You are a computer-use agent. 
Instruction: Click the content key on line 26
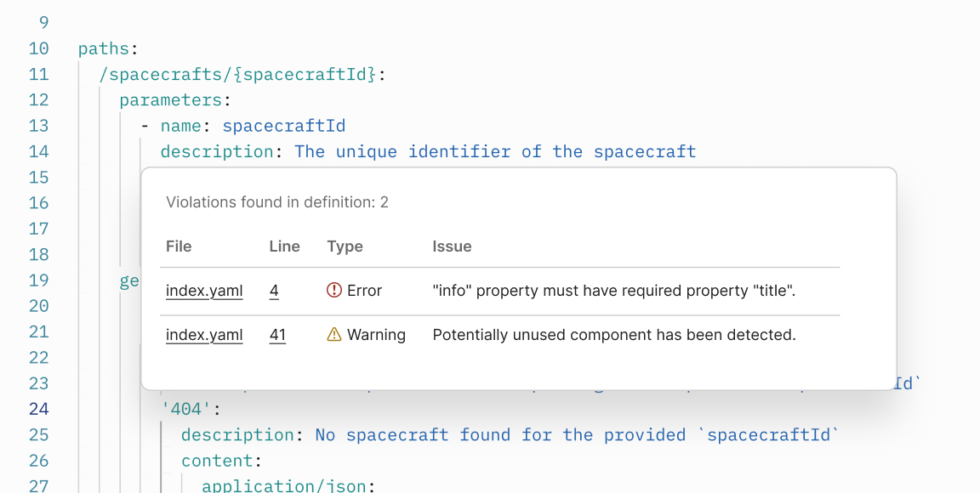217,461
